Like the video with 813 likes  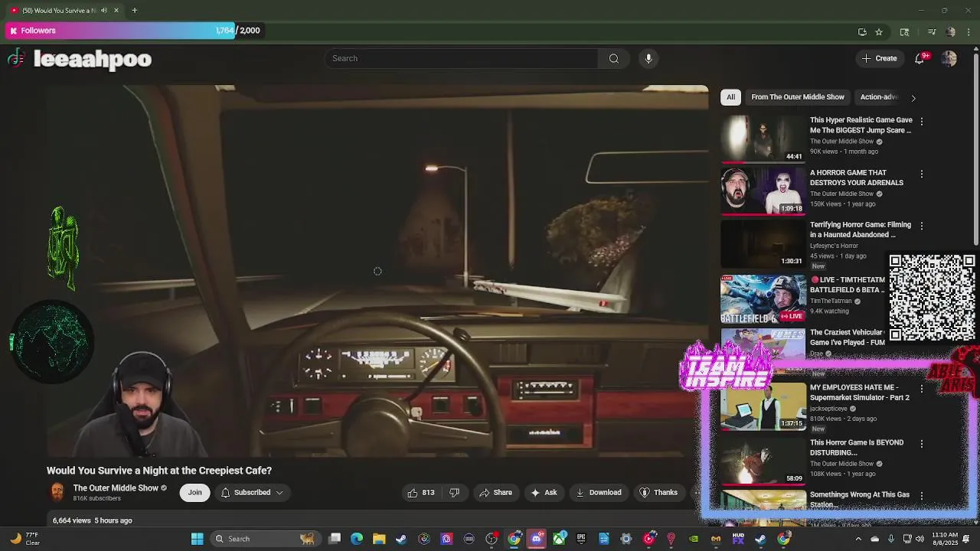click(x=421, y=492)
